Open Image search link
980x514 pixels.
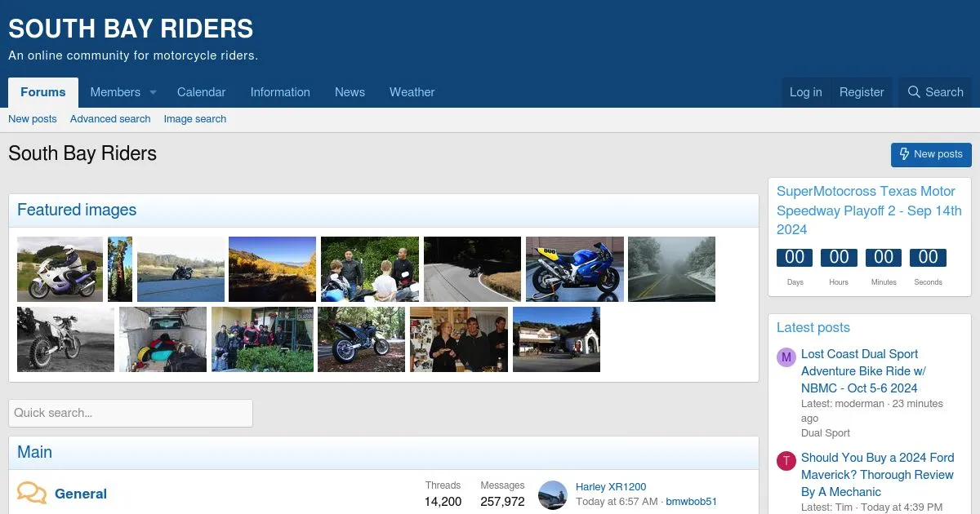pyautogui.click(x=195, y=119)
